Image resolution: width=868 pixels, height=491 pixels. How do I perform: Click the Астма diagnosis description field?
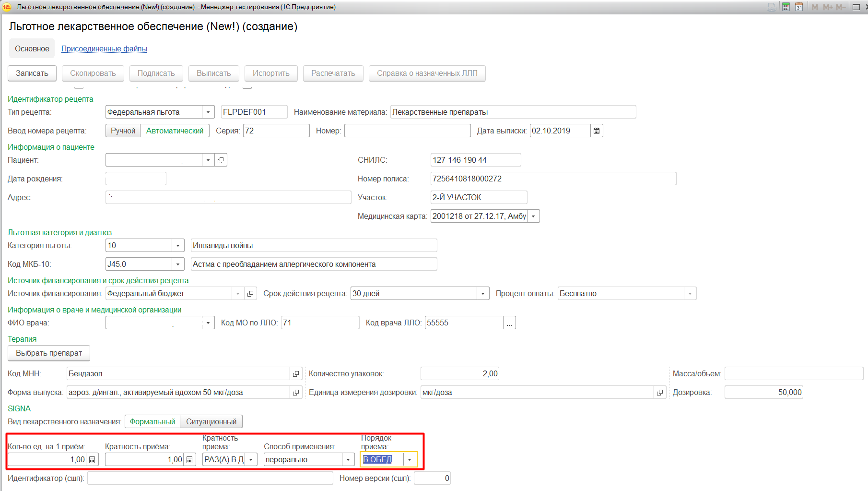coord(314,264)
